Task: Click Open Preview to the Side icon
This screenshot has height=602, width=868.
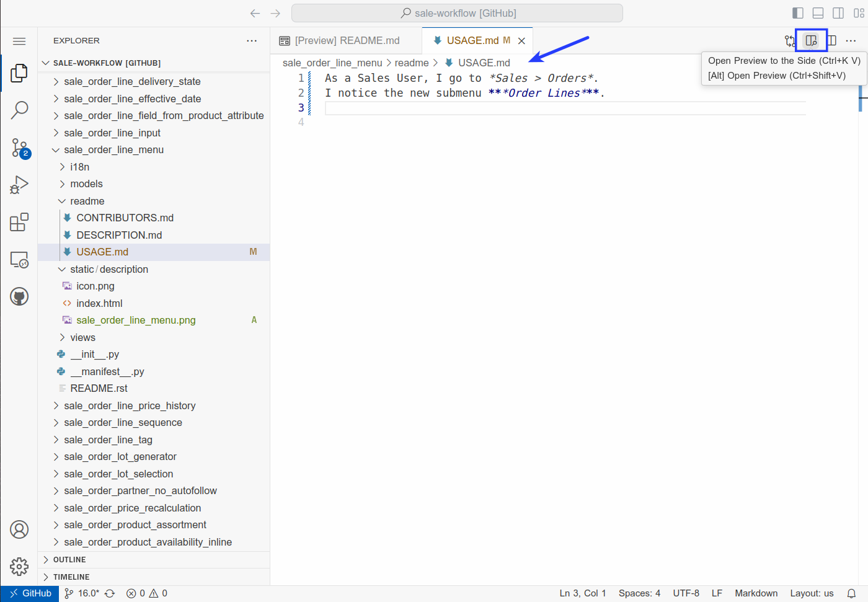Action: [811, 41]
